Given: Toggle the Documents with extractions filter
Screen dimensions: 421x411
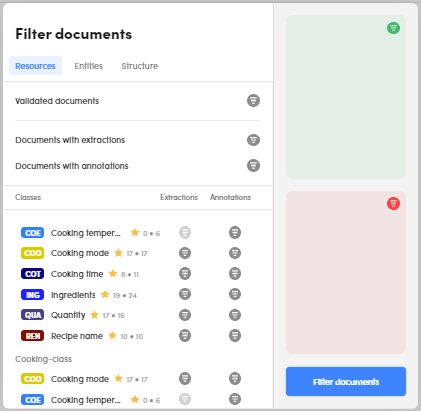Looking at the screenshot, I should coord(253,140).
